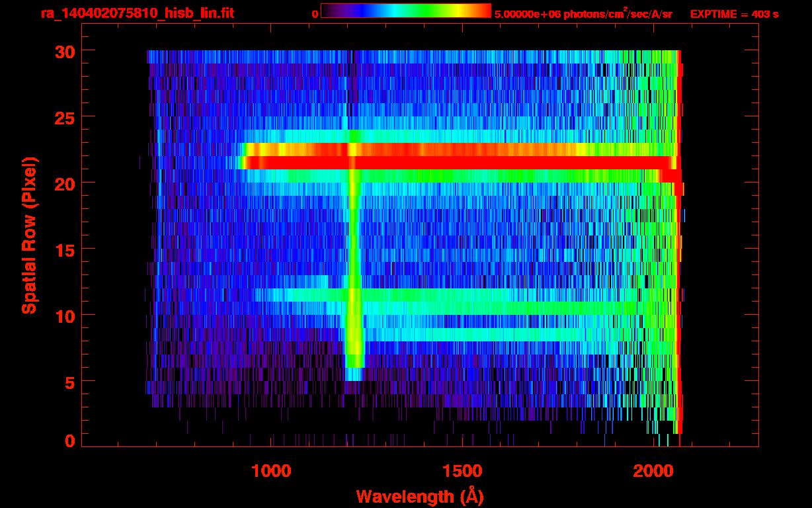812x508 pixels.
Task: Click the rainbow color scale bar
Action: pos(406,11)
